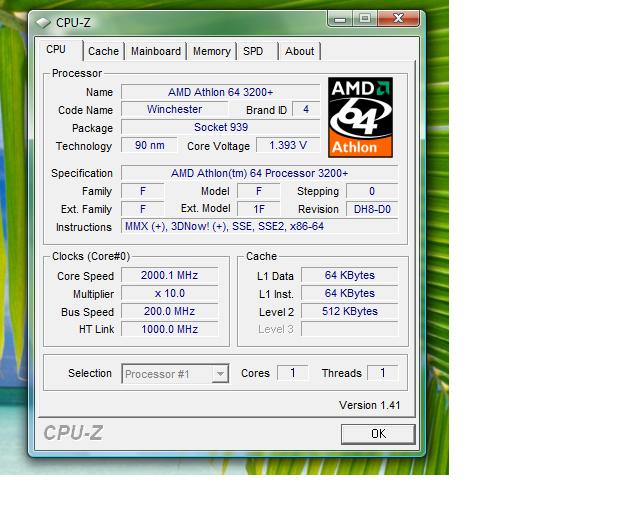Click the Socket 939 package value
This screenshot has width=640, height=512.
pos(220,127)
